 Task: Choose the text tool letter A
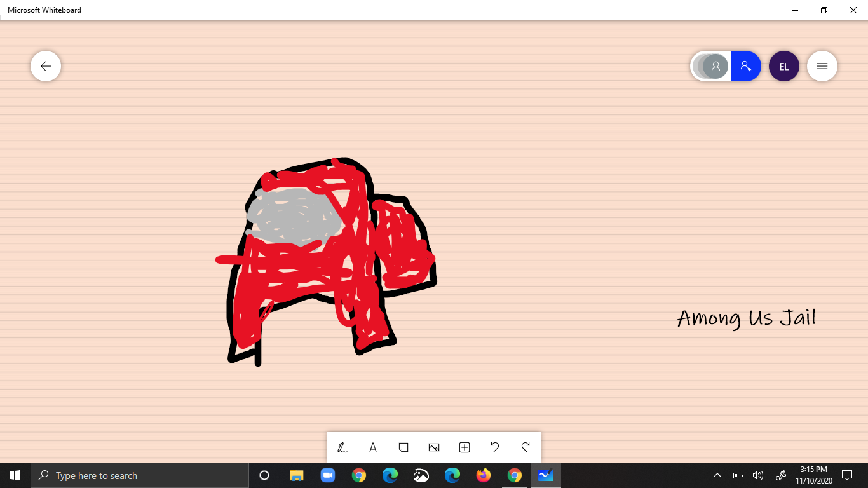373,447
